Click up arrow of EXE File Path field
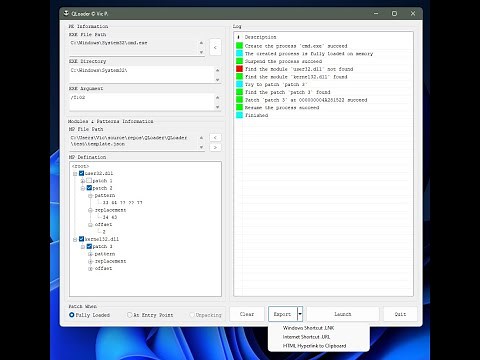Viewport: 480px width, 360px height. (x=201, y=43)
